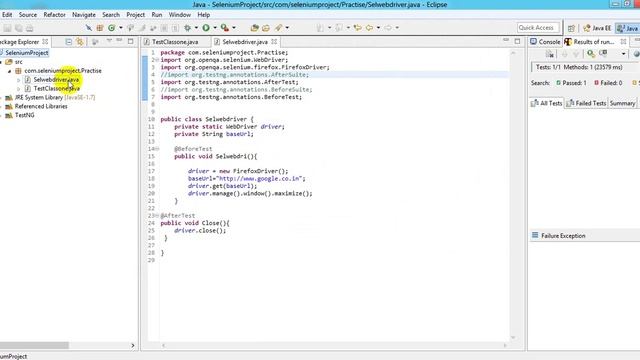Open the Source menu

[x=28, y=15]
